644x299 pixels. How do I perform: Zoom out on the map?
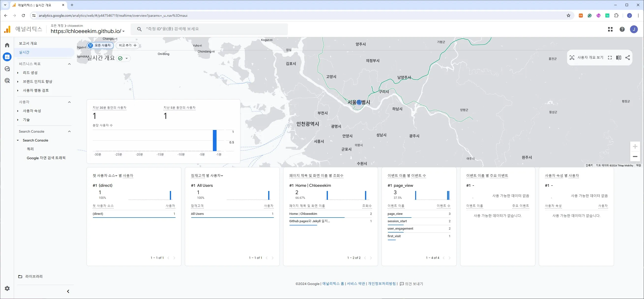pyautogui.click(x=635, y=157)
